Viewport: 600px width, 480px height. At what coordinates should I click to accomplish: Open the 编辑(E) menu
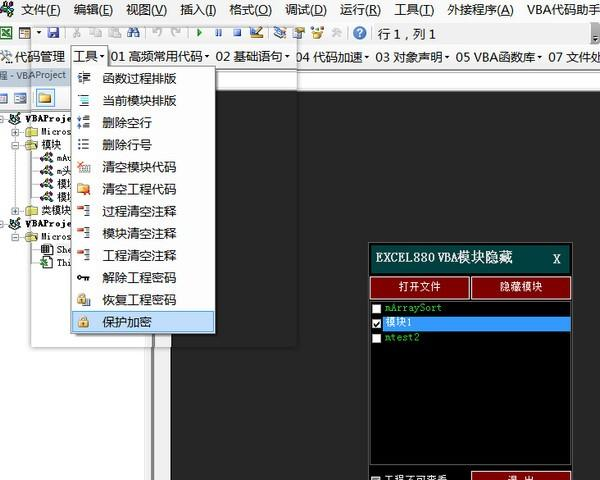[x=93, y=10]
